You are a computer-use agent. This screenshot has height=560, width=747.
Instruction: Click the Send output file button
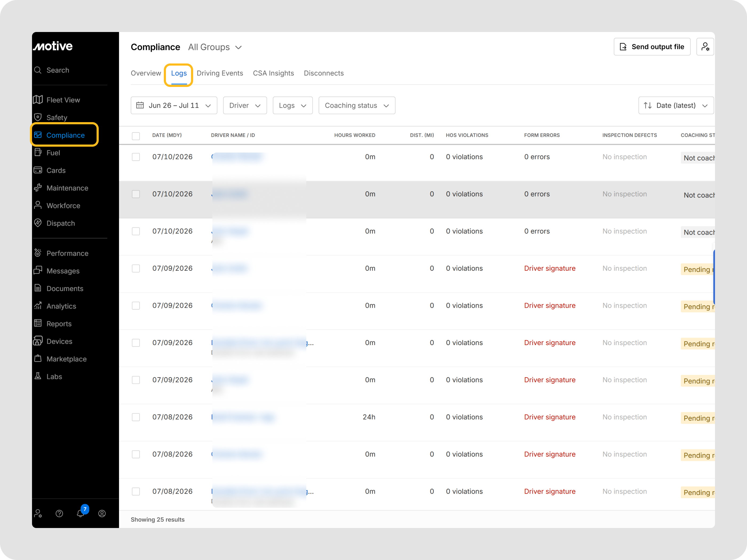tap(652, 47)
